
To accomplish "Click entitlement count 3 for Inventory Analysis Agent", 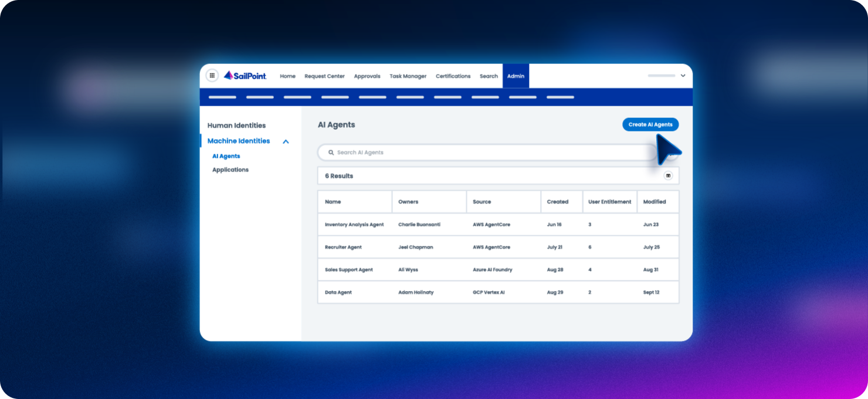I will 590,225.
